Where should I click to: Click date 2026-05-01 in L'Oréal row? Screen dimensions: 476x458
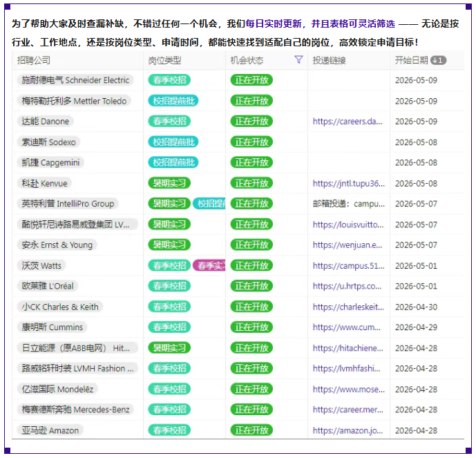tap(416, 287)
